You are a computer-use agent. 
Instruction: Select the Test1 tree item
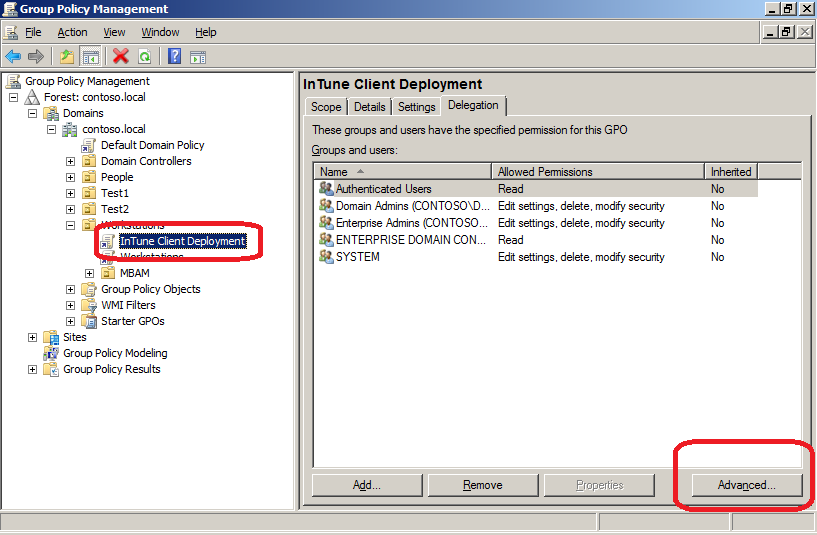(115, 193)
